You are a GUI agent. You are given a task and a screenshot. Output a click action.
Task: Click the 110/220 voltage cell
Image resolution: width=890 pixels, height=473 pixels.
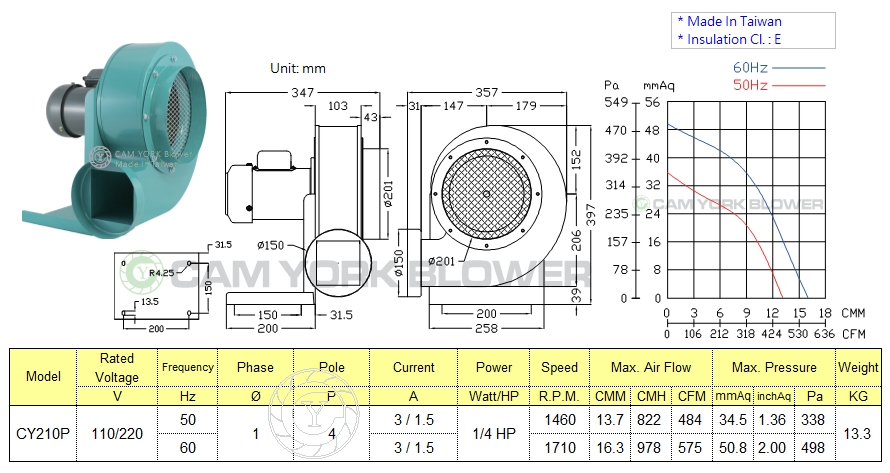pyautogui.click(x=117, y=434)
